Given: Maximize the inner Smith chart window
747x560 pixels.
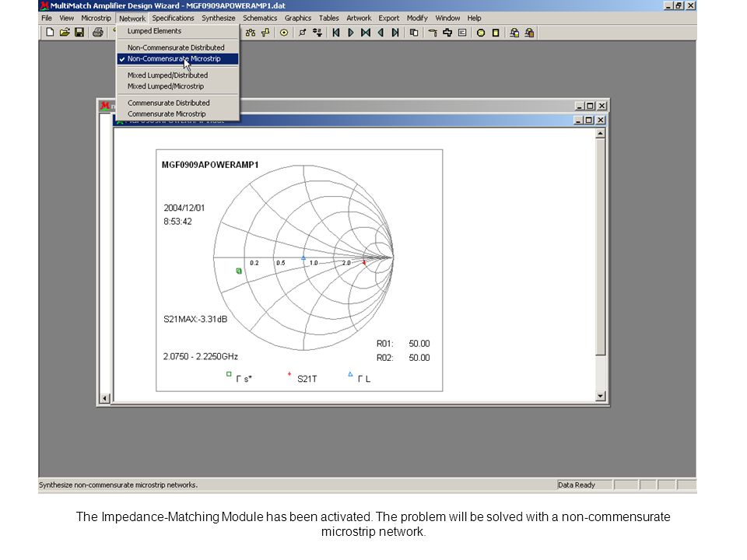Looking at the screenshot, I should [x=589, y=120].
